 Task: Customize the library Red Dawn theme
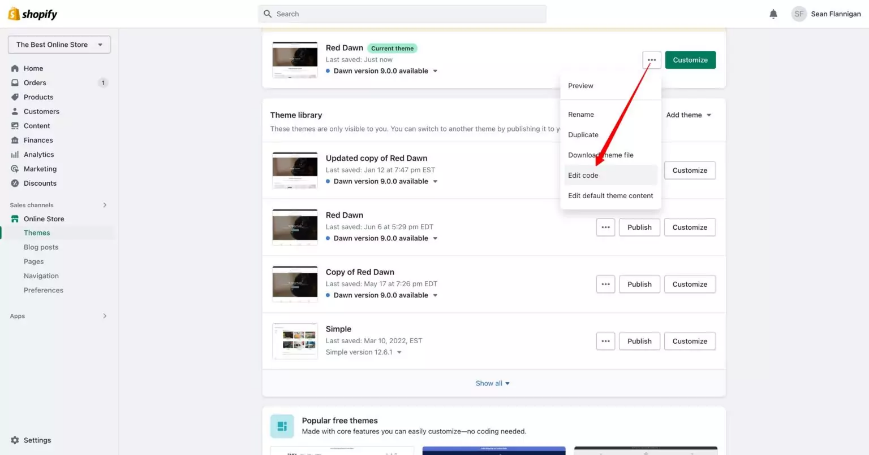tap(689, 227)
